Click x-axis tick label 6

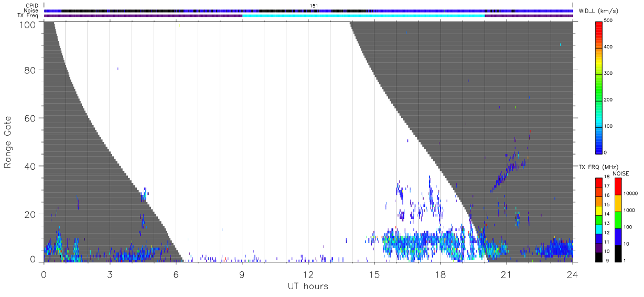[x=176, y=274]
